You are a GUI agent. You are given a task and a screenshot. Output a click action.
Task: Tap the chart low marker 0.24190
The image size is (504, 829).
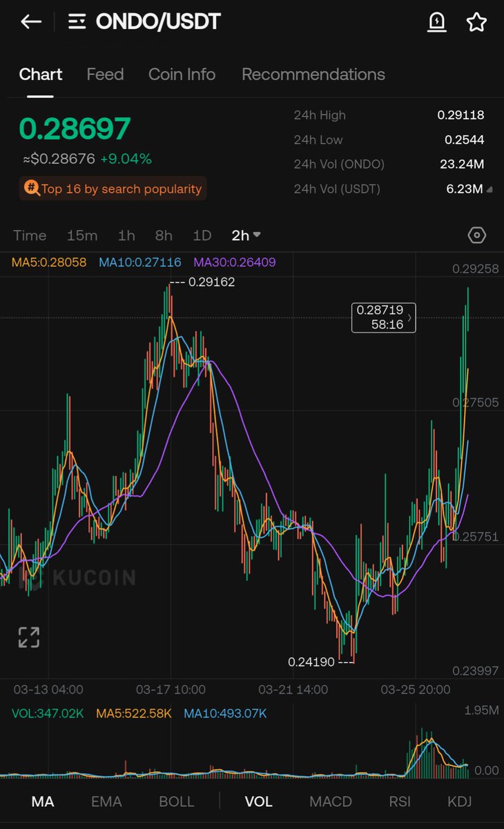coord(311,662)
